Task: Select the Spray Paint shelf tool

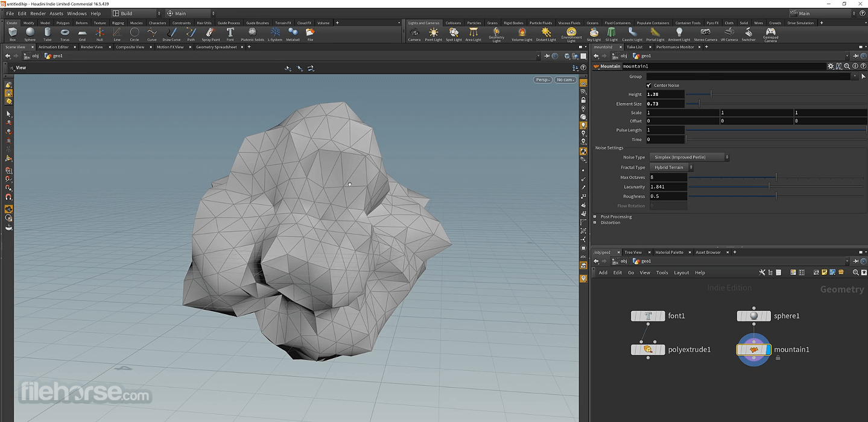Action: [x=211, y=34]
